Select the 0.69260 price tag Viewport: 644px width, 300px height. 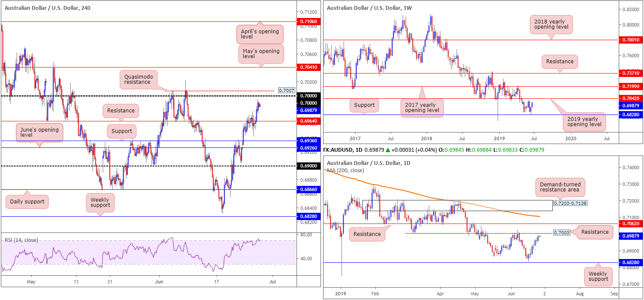308,148
